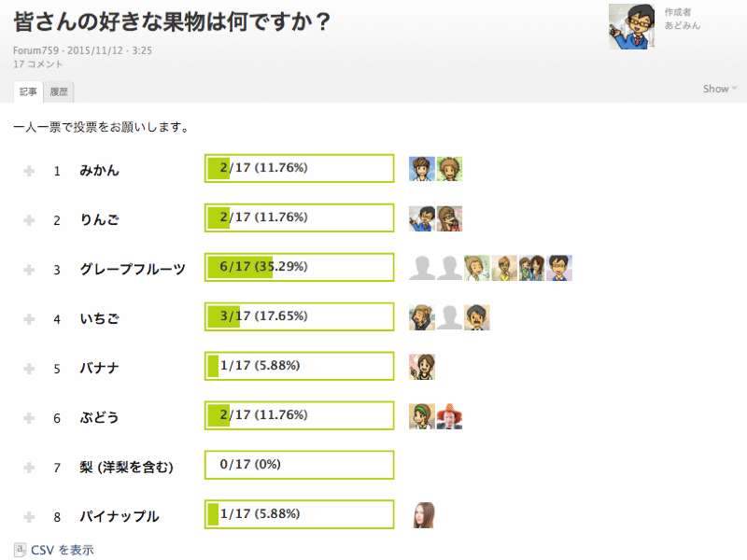Click the いちご vote result bar
This screenshot has width=747, height=560.
299,316
